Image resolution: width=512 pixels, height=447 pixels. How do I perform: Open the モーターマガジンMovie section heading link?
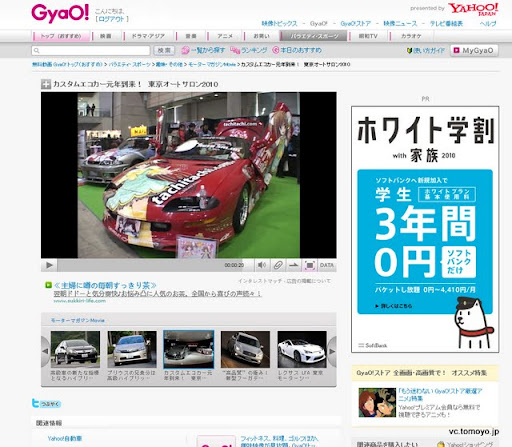pos(78,320)
